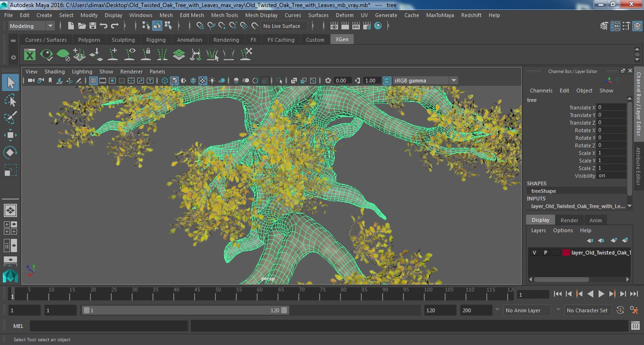
Task: Open the Mesh Tools menu
Action: [224, 15]
